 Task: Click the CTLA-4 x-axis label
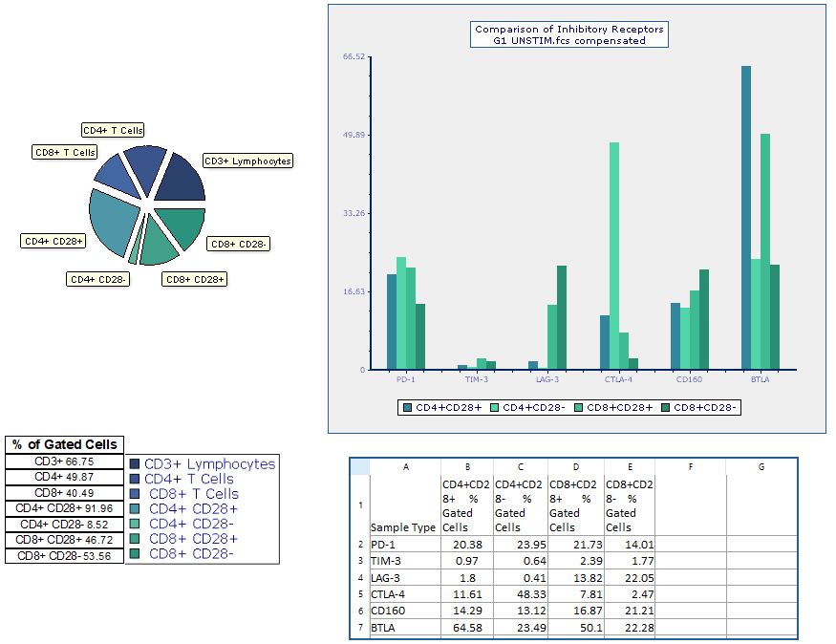618,379
